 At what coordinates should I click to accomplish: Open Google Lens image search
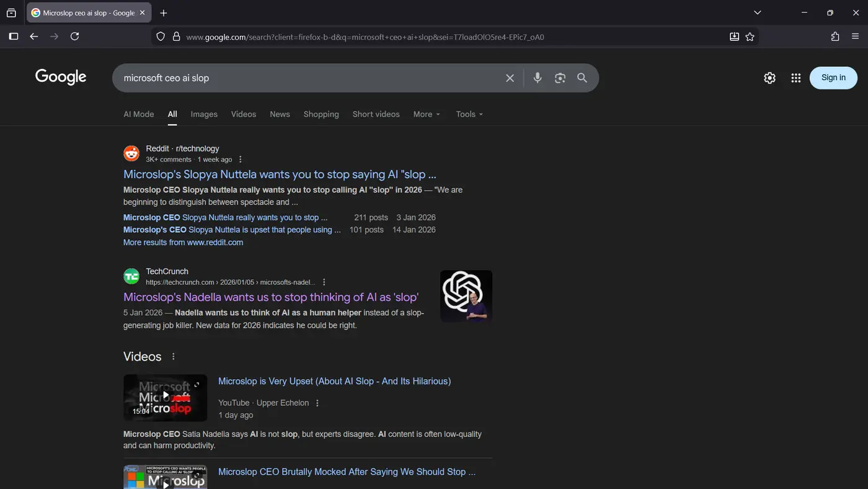click(560, 78)
